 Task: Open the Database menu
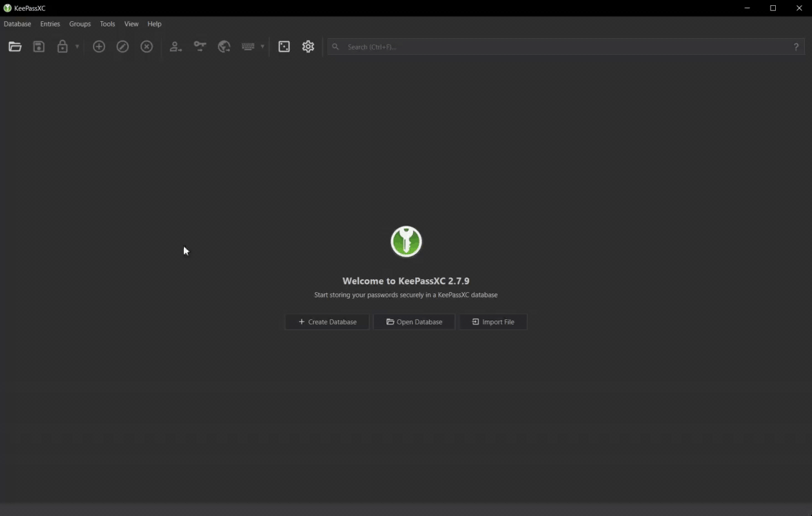[x=17, y=24]
